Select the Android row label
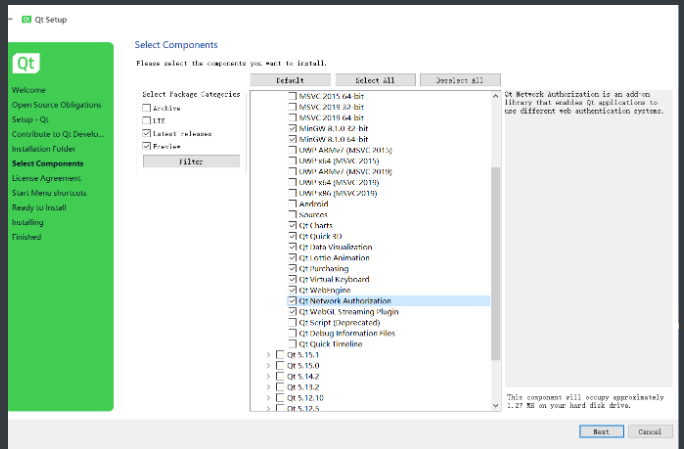Image resolution: width=684 pixels, height=449 pixels. click(x=314, y=204)
